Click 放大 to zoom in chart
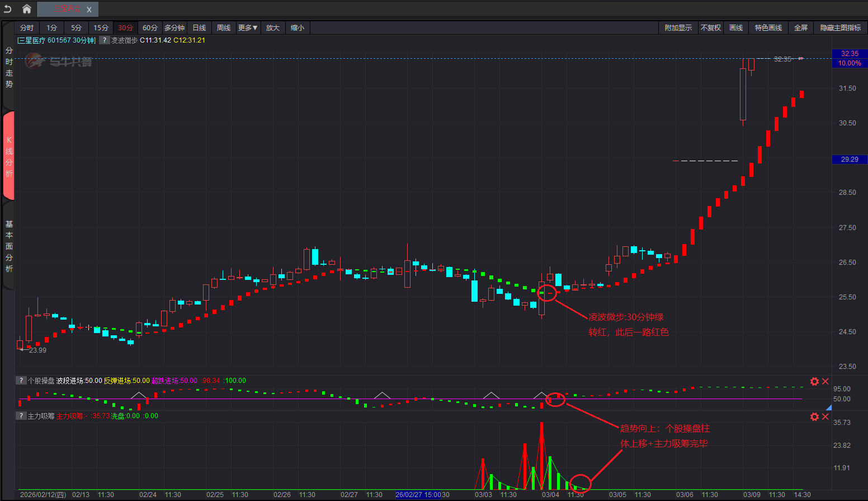 272,28
